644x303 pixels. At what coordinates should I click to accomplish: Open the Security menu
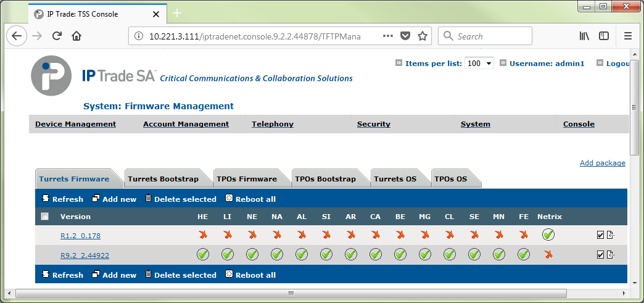[374, 124]
